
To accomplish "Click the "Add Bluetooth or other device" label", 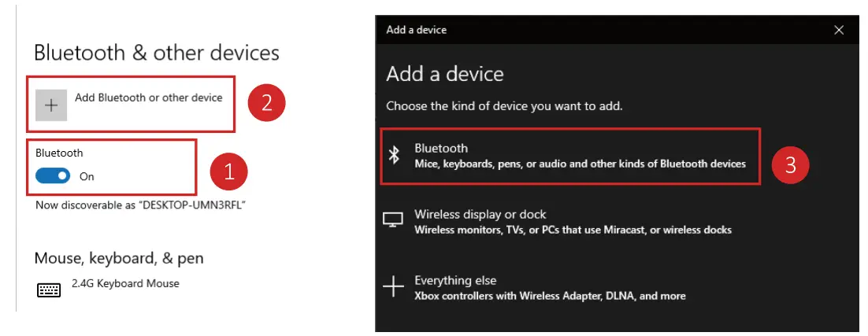I will tap(148, 98).
